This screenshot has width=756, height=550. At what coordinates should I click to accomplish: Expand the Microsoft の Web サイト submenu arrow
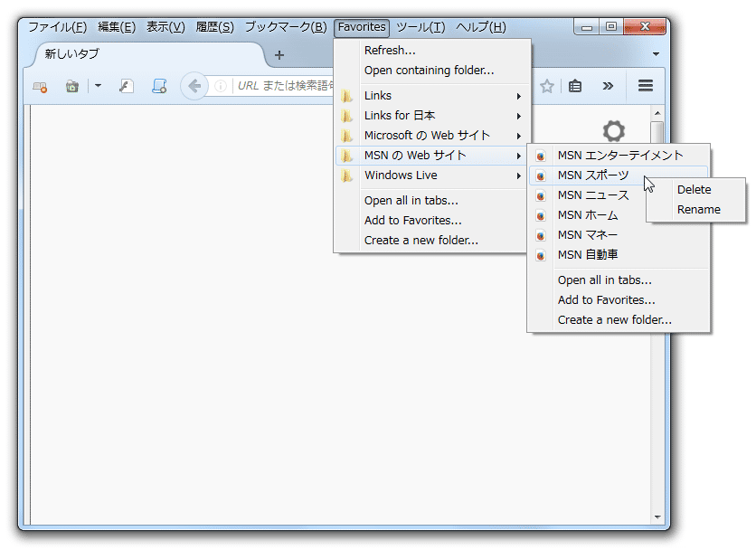click(x=519, y=136)
